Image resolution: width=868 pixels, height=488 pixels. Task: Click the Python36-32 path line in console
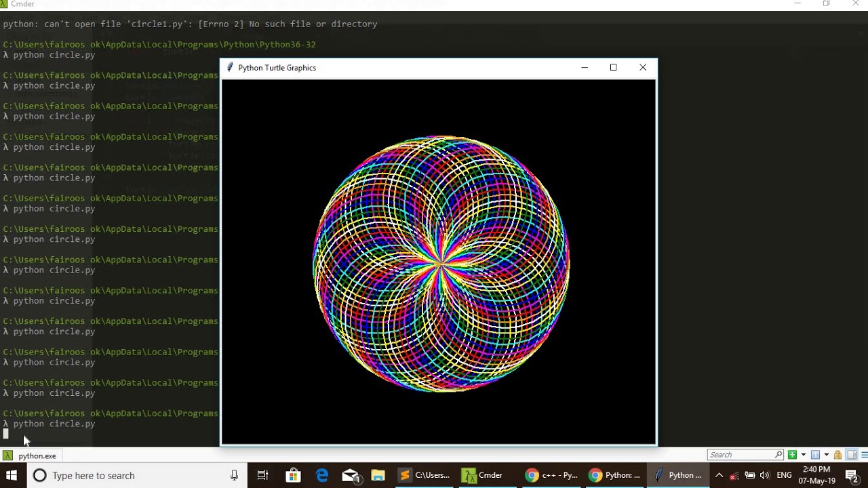click(x=159, y=45)
